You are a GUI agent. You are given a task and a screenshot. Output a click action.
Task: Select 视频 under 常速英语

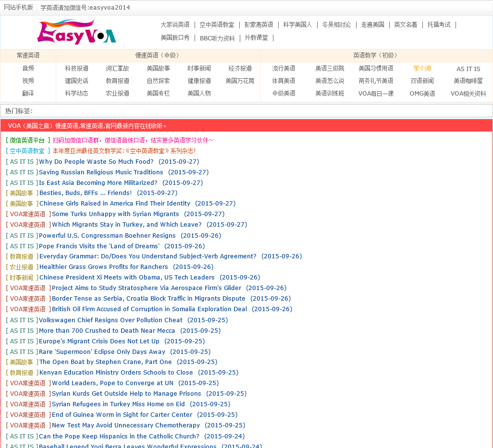pyautogui.click(x=28, y=81)
